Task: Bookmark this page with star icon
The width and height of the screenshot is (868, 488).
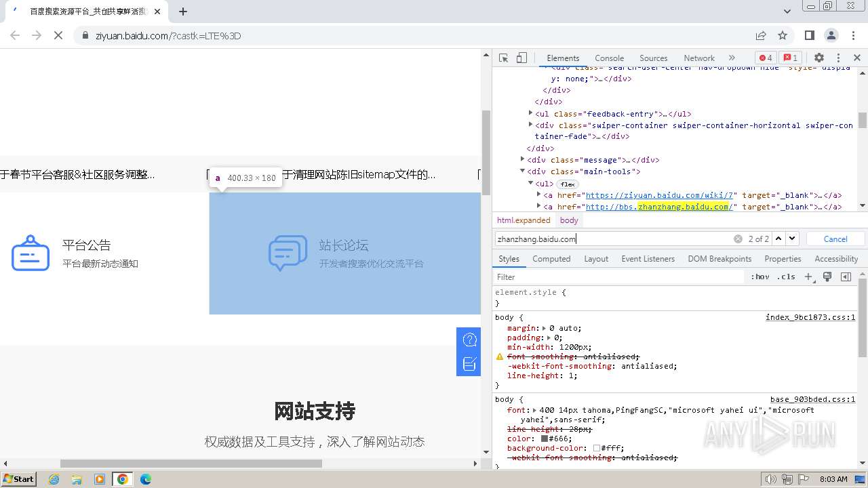Action: [783, 35]
